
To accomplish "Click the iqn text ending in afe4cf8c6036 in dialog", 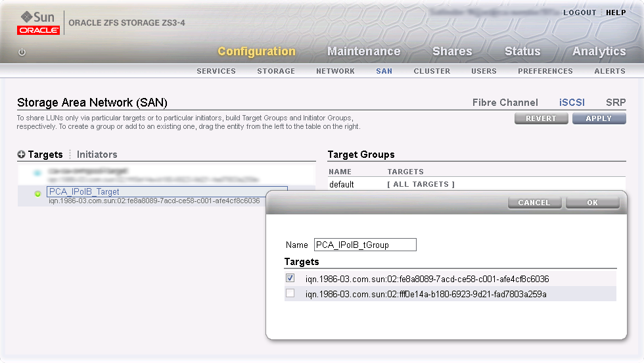I will tap(426, 279).
